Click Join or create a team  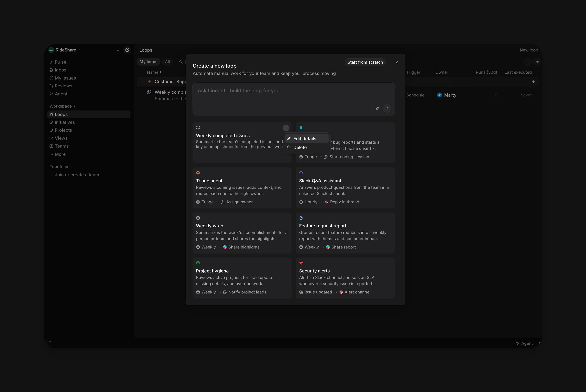(74, 175)
